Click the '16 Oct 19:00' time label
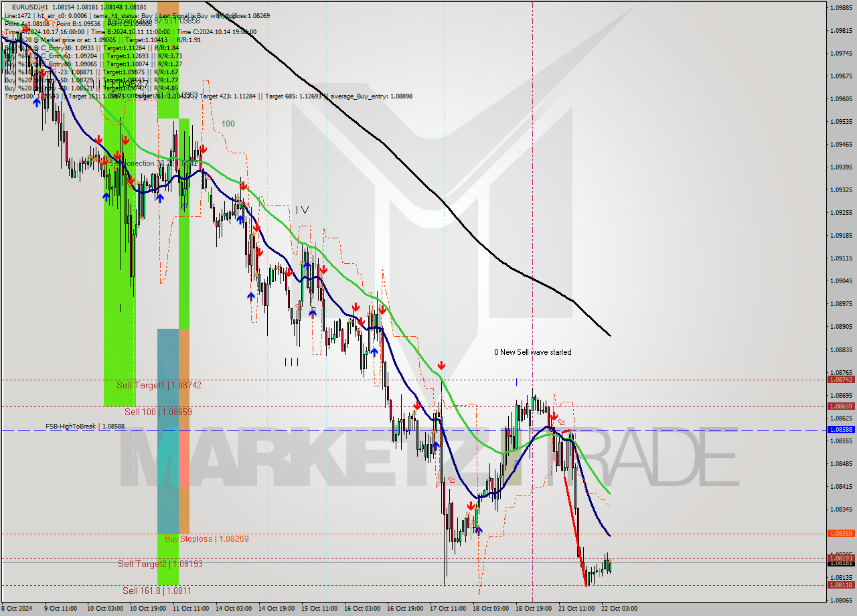This screenshot has width=857, height=616. (404, 609)
